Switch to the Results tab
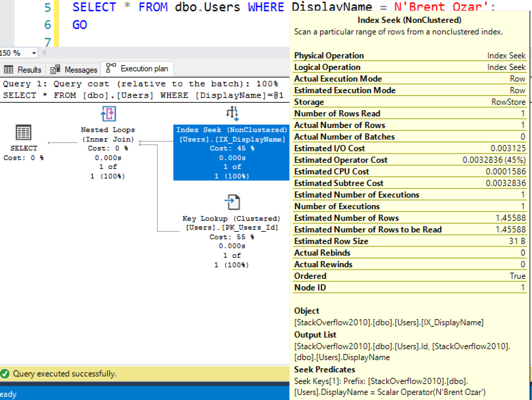Viewport: 532px width, 400px height. tap(29, 69)
